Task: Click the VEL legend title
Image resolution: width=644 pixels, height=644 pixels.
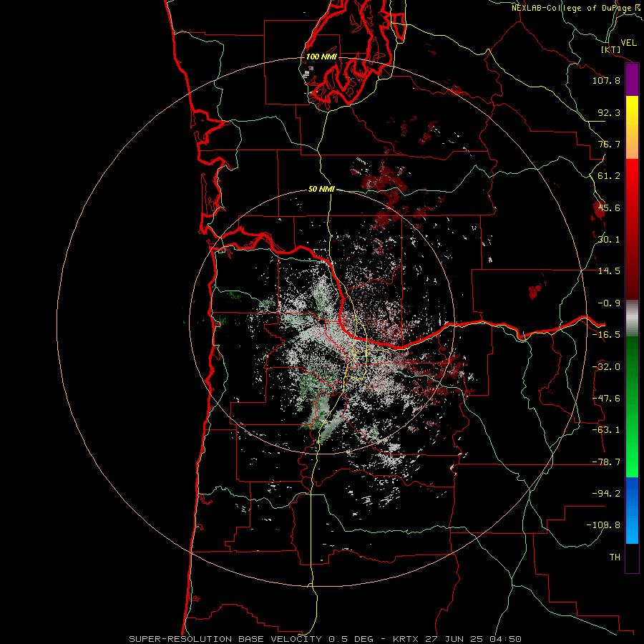Action: [x=628, y=43]
